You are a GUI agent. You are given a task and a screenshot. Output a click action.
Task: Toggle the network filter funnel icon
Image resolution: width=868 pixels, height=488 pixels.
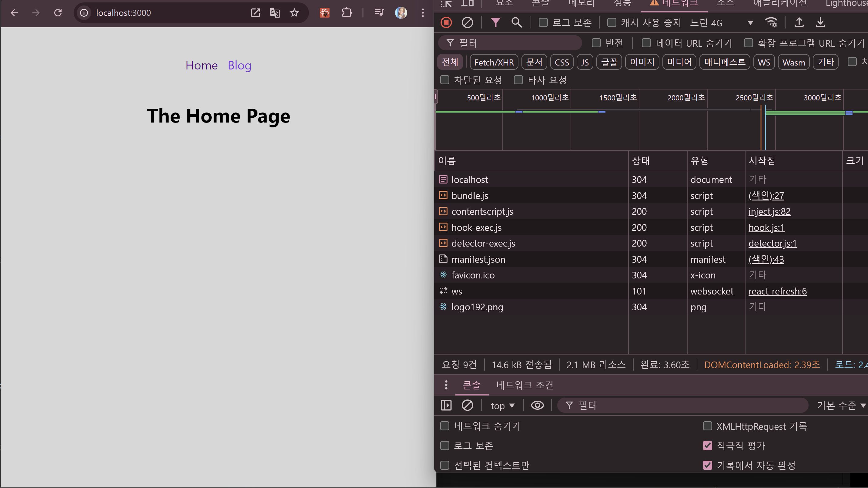pos(495,22)
